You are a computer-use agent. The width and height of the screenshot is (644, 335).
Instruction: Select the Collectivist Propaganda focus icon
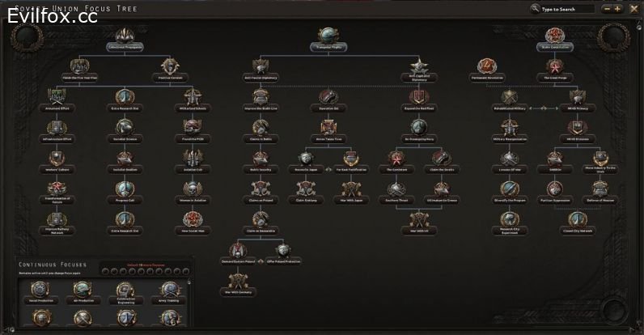click(x=125, y=36)
